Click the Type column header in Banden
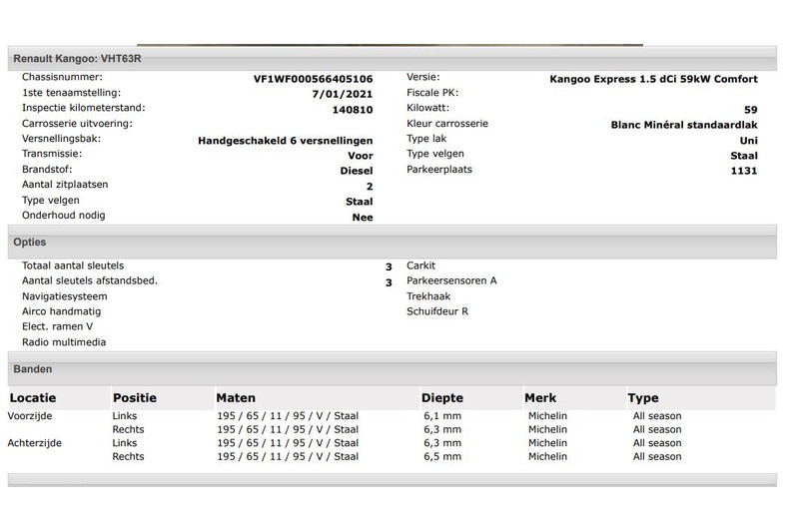The width and height of the screenshot is (799, 532). (643, 398)
